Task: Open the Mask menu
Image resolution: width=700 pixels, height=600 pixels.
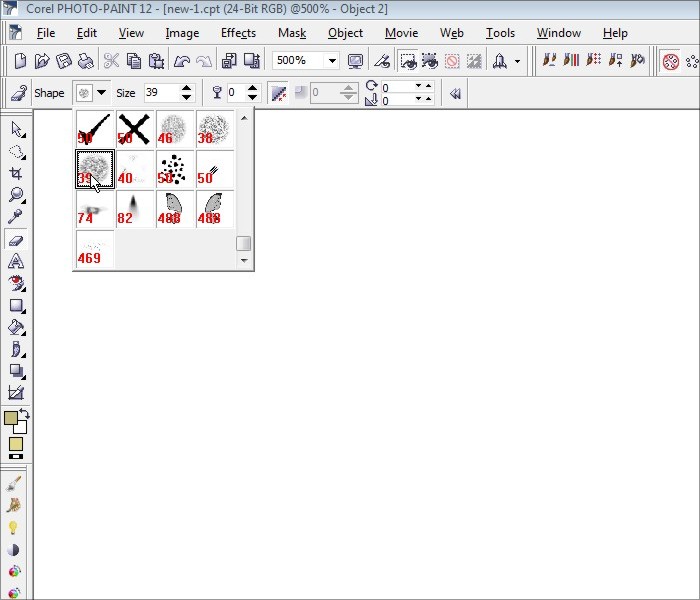Action: click(x=292, y=33)
